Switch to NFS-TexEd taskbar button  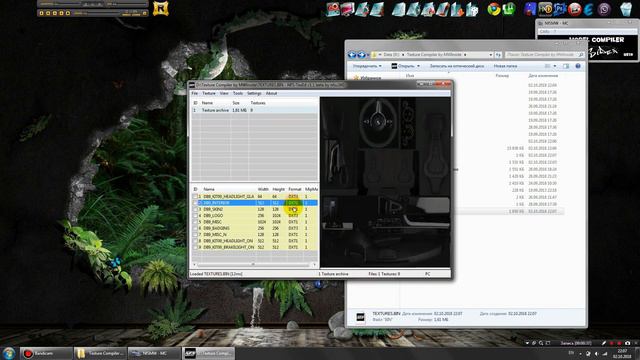[x=208, y=353]
